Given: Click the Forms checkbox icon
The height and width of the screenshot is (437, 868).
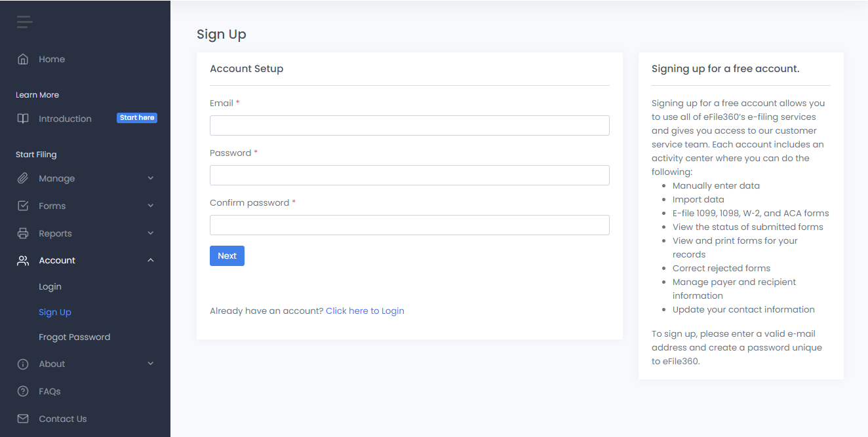Looking at the screenshot, I should [x=23, y=206].
